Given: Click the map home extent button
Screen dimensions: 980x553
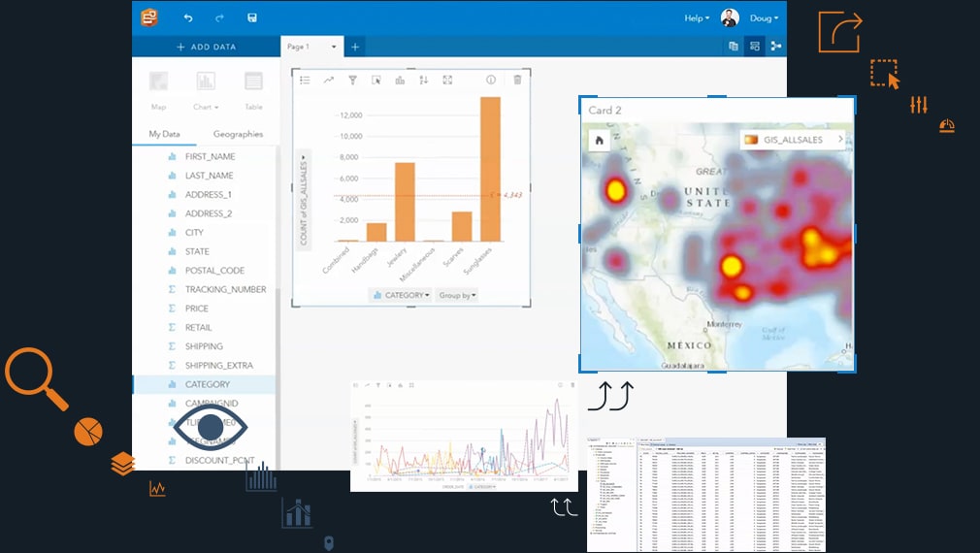Looking at the screenshot, I should [x=600, y=141].
